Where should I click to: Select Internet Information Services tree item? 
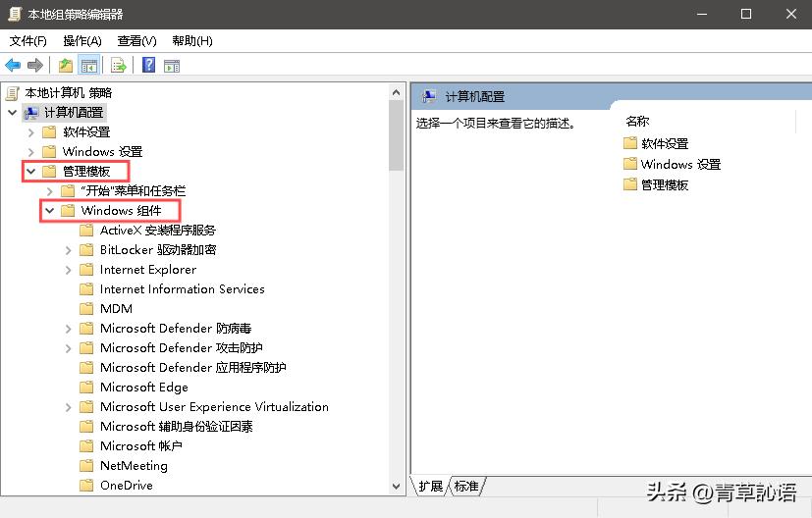tap(183, 289)
